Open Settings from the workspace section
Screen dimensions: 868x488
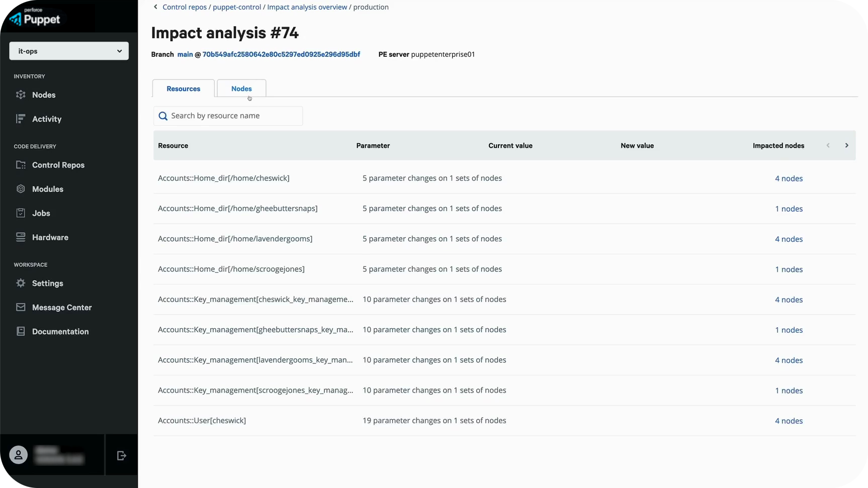20,283
